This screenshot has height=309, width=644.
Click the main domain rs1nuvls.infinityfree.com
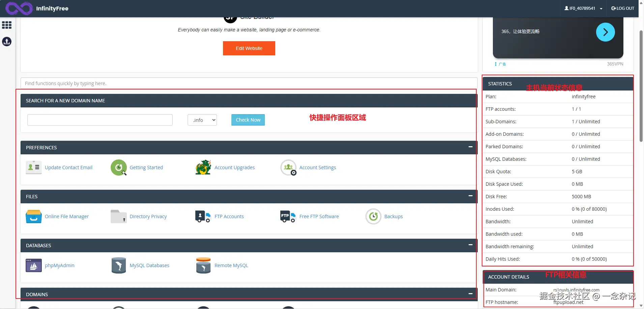click(576, 290)
